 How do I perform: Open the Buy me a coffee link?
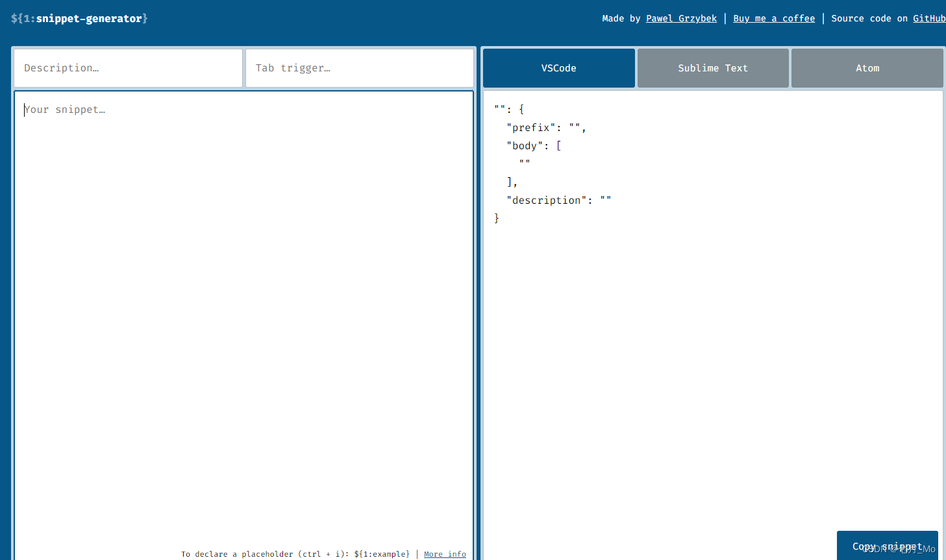(x=774, y=18)
